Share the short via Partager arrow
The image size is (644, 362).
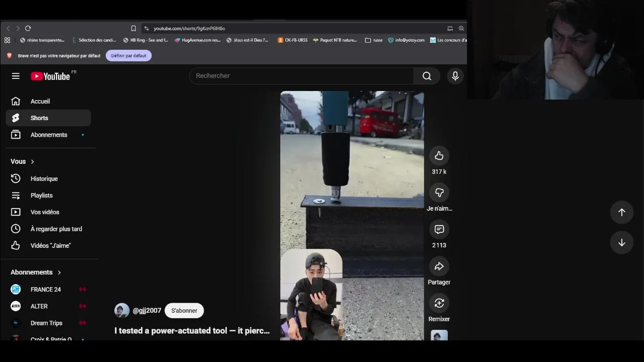(439, 266)
